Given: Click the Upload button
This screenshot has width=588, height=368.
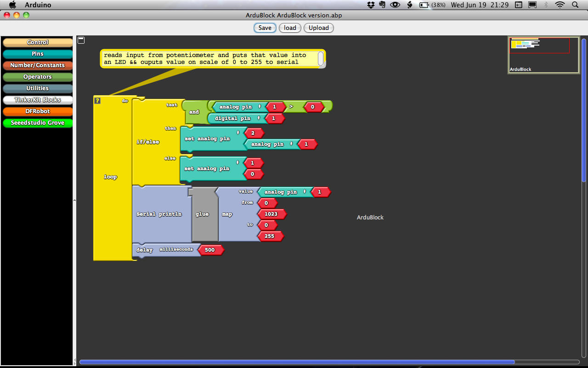Looking at the screenshot, I should 318,28.
